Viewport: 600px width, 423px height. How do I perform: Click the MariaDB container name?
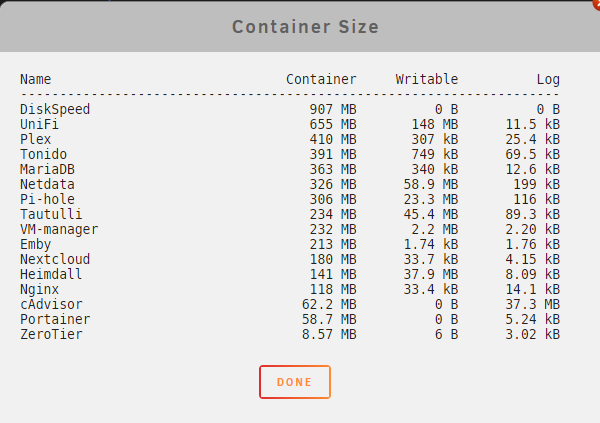(x=47, y=169)
